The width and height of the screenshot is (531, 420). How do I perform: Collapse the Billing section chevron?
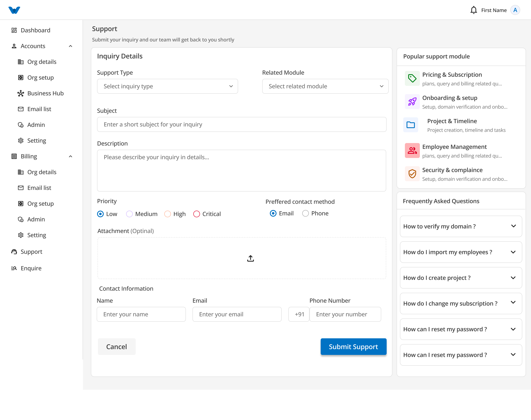tap(71, 156)
